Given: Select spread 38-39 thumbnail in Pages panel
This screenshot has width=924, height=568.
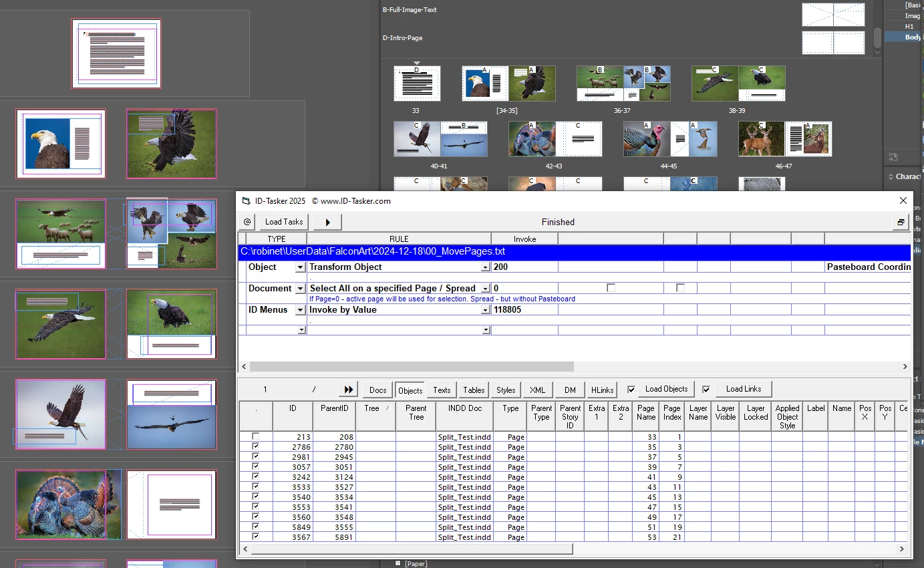Looking at the screenshot, I should [738, 84].
